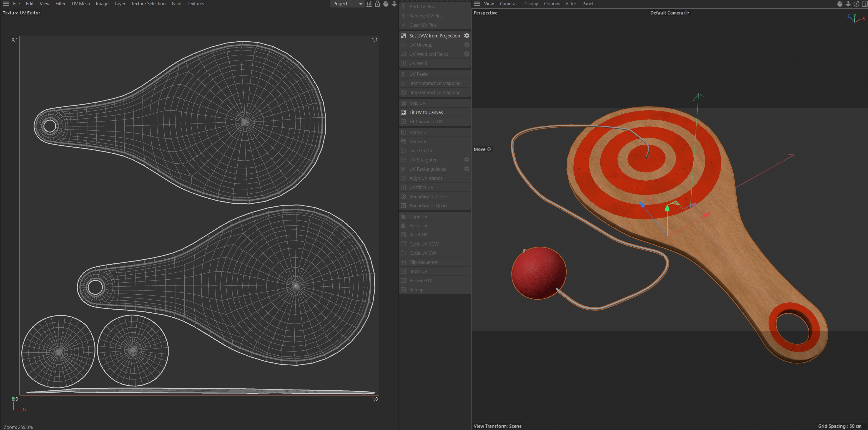Toggle the viewport layout maximize icon

tap(864, 4)
